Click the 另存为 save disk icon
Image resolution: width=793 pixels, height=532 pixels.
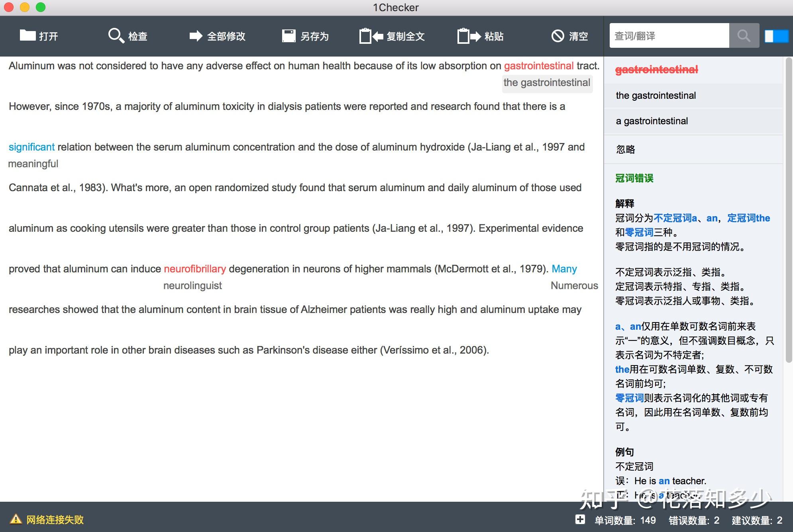coord(289,36)
